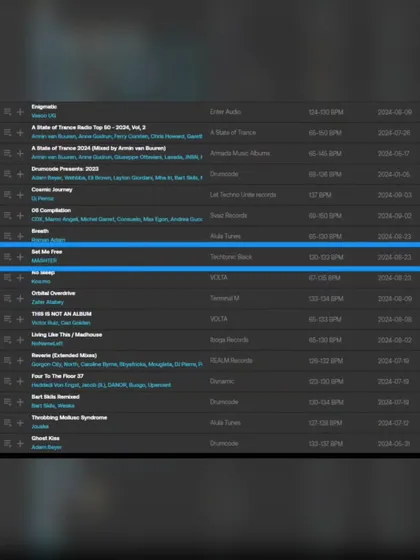The height and width of the screenshot is (560, 420).
Task: Visit artist Victor Ruiz's page
Action: pyautogui.click(x=45, y=323)
